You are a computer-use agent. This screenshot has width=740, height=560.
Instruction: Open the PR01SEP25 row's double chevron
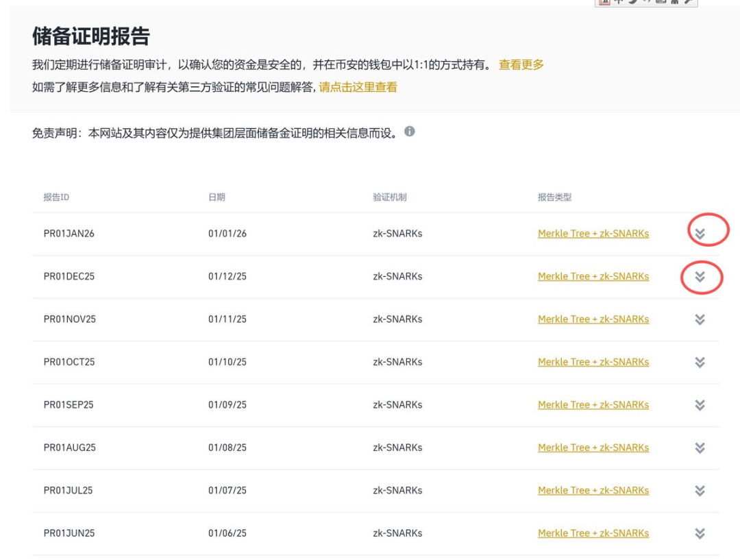pyautogui.click(x=700, y=405)
